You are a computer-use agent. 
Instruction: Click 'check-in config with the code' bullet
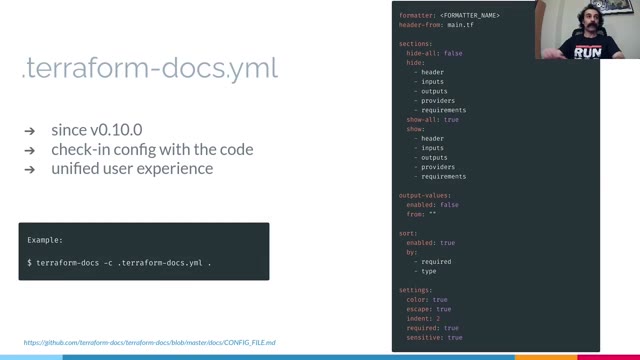[x=152, y=149]
